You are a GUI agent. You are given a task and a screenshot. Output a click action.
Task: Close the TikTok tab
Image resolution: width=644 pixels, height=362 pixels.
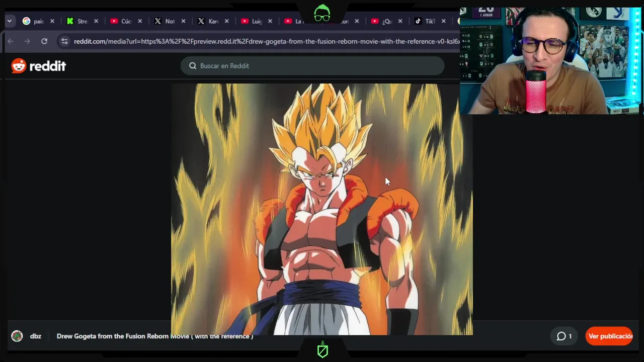[x=444, y=21]
